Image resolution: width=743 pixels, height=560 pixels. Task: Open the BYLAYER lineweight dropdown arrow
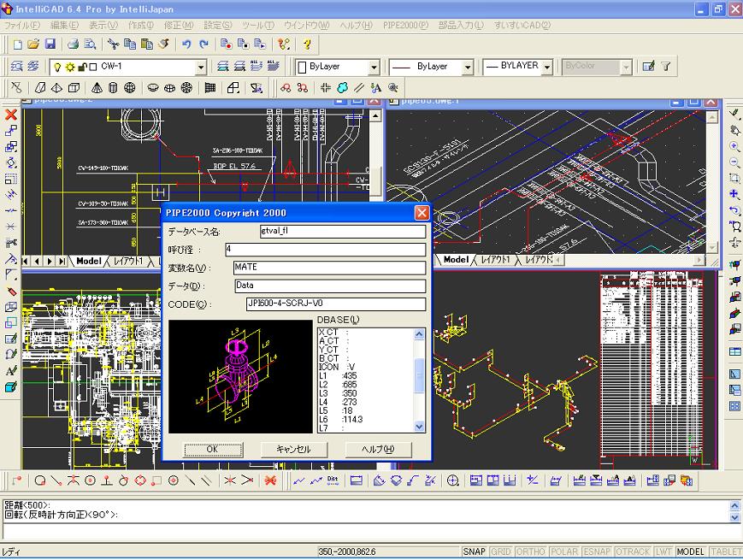click(x=548, y=68)
